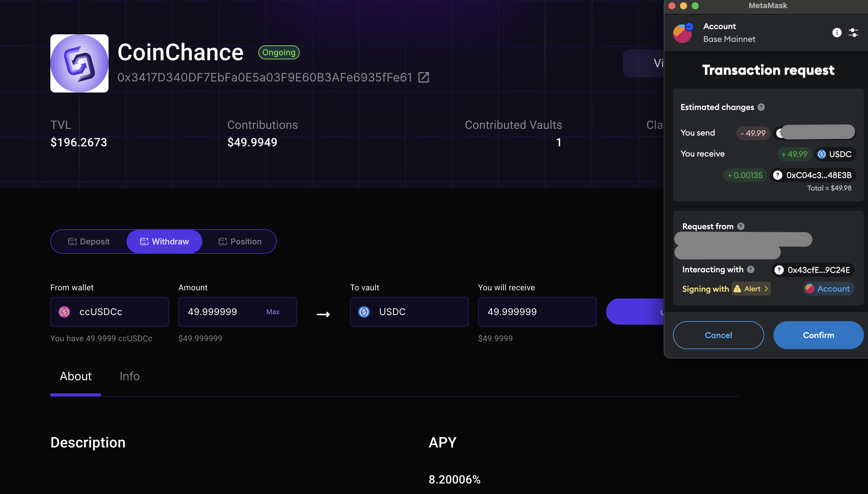Click Request from help icon
This screenshot has width=868, height=494.
click(741, 226)
